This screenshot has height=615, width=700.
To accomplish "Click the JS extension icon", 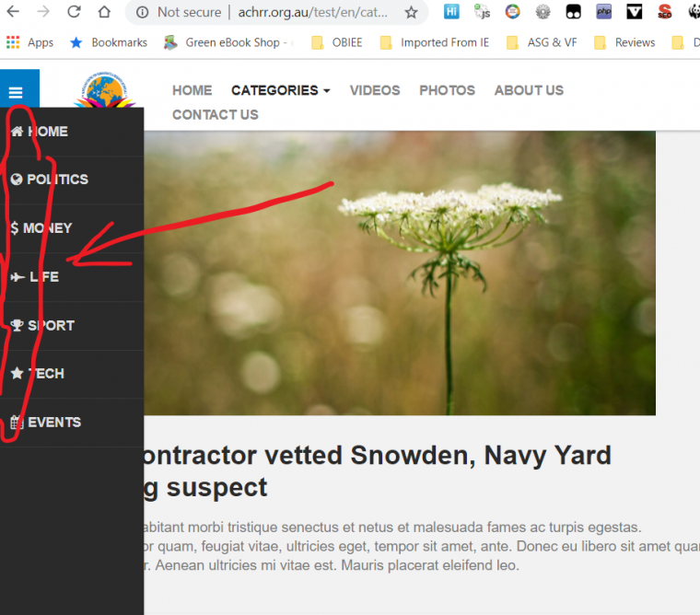I will point(482,12).
